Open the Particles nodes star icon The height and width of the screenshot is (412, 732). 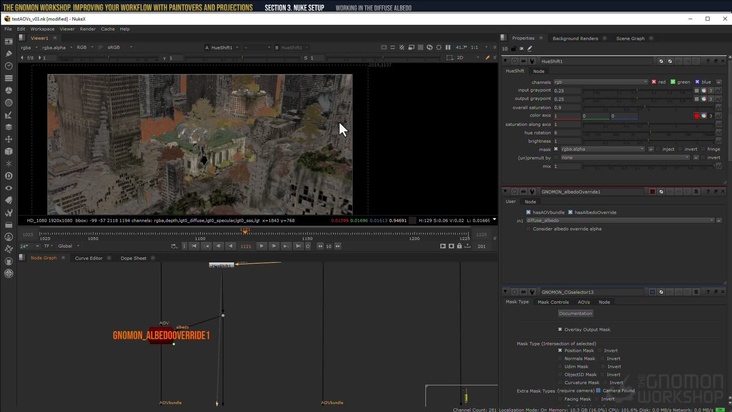(x=8, y=164)
